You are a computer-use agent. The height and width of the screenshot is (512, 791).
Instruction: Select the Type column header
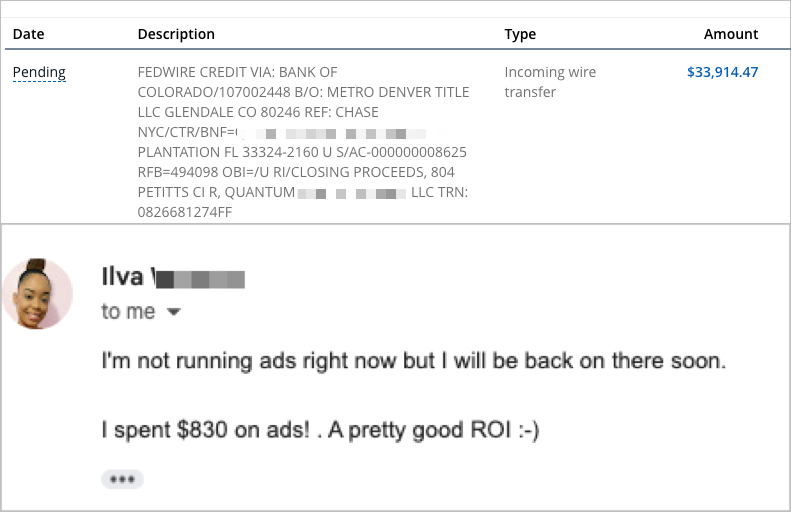click(520, 34)
